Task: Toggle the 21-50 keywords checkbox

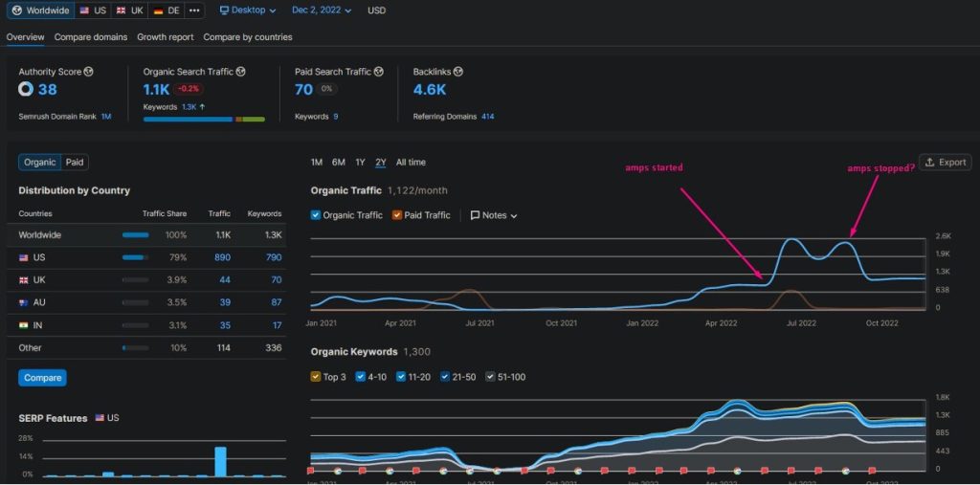Action: pyautogui.click(x=445, y=377)
